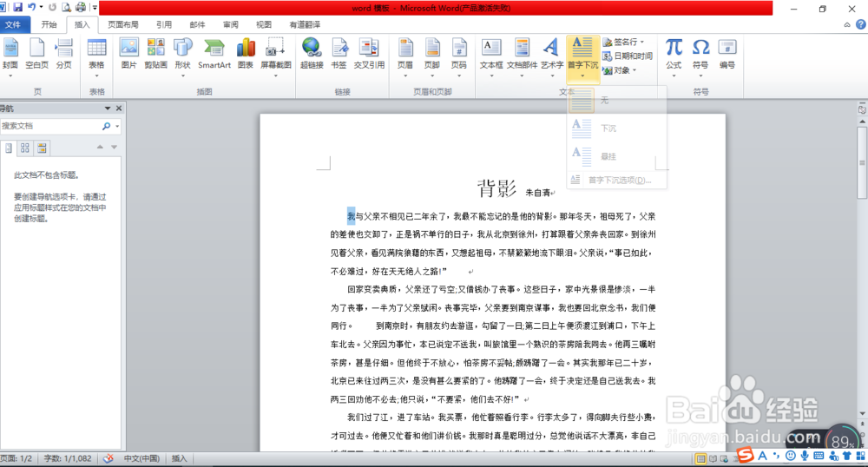Open Word Help question mark icon
Screen dimensions: 868x467
(861, 24)
